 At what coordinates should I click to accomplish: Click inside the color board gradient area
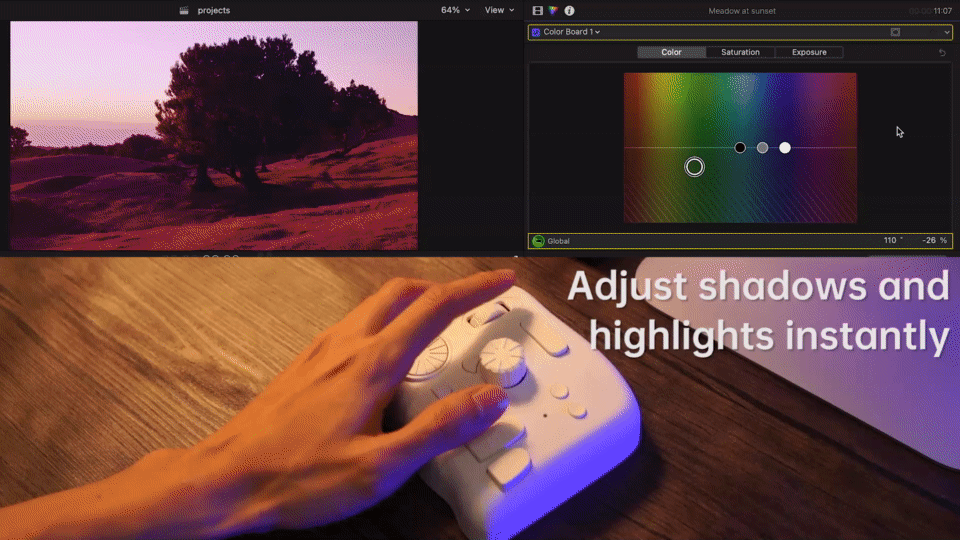point(740,148)
